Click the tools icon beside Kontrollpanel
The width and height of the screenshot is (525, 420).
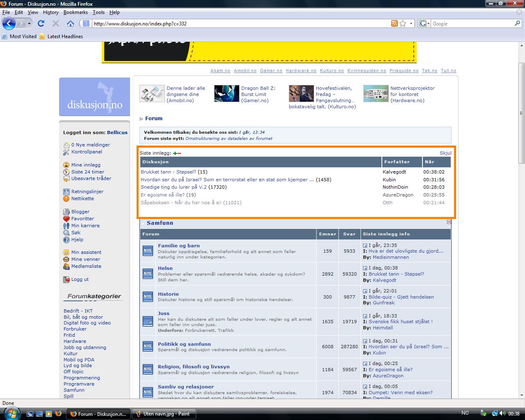[66, 152]
